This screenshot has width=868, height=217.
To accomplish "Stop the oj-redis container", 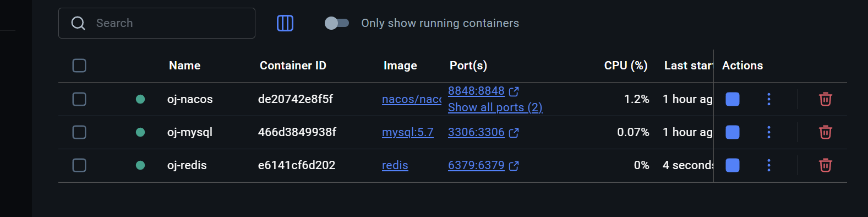I will click(732, 165).
